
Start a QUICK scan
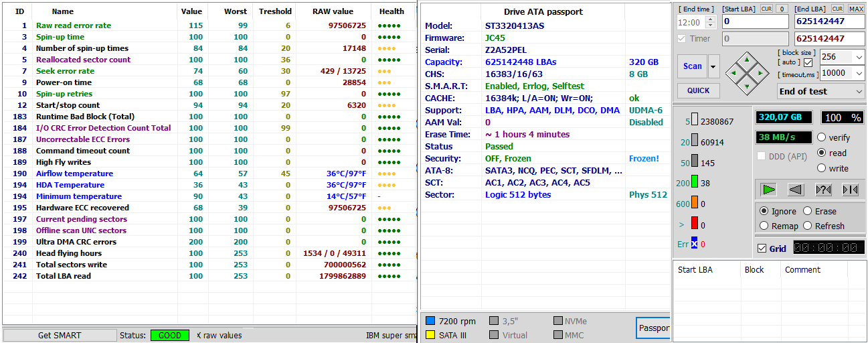pos(698,90)
